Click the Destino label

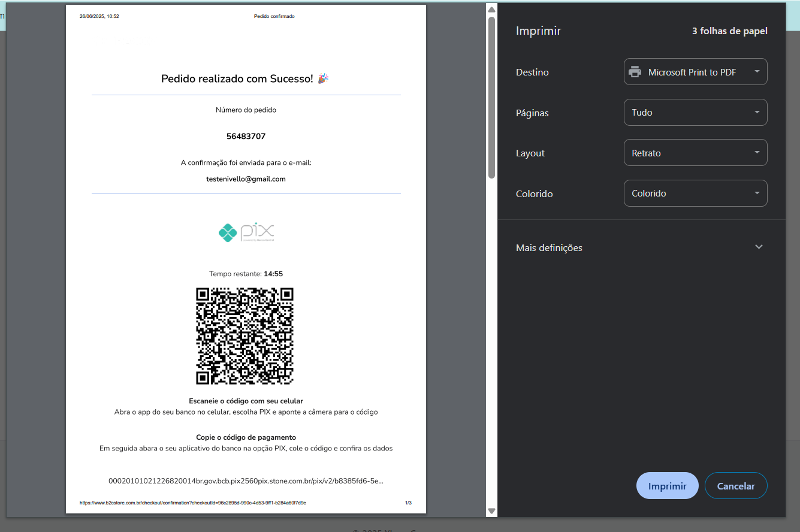pos(532,72)
